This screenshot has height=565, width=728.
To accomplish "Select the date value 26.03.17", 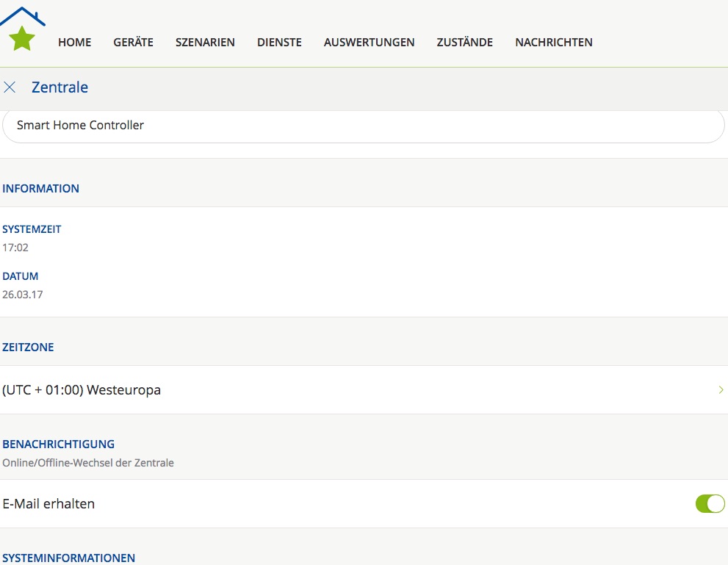I will click(22, 295).
